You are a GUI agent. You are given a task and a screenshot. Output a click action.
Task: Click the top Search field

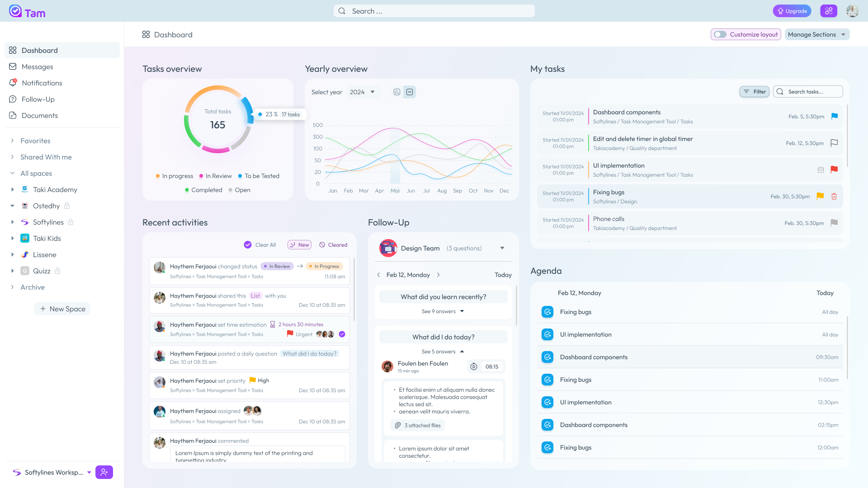click(434, 11)
